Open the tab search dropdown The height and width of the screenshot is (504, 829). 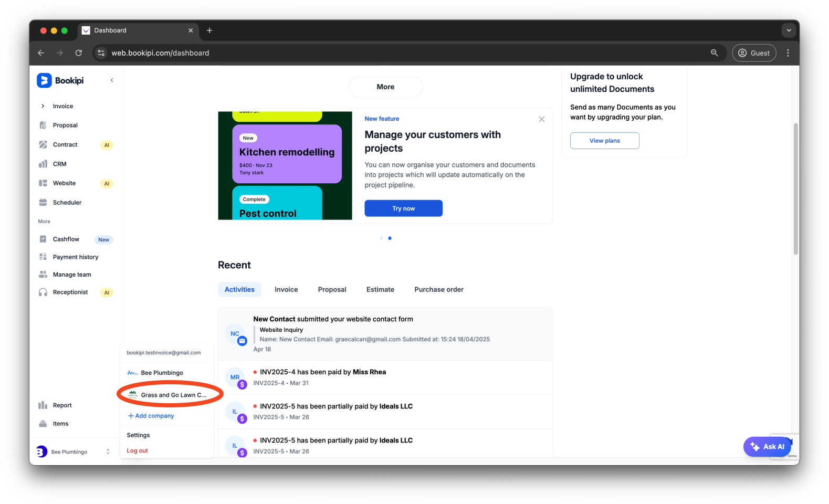(789, 30)
